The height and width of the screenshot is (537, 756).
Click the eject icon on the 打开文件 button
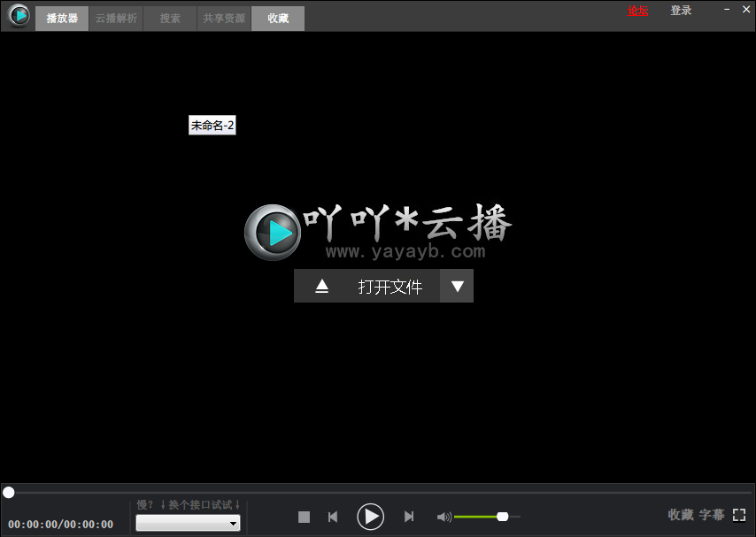click(x=322, y=287)
